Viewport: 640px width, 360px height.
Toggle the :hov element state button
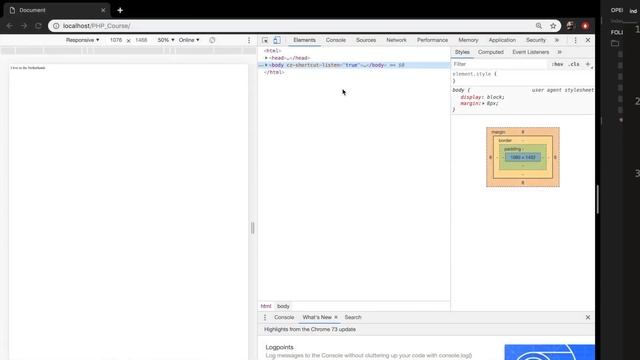[557, 64]
